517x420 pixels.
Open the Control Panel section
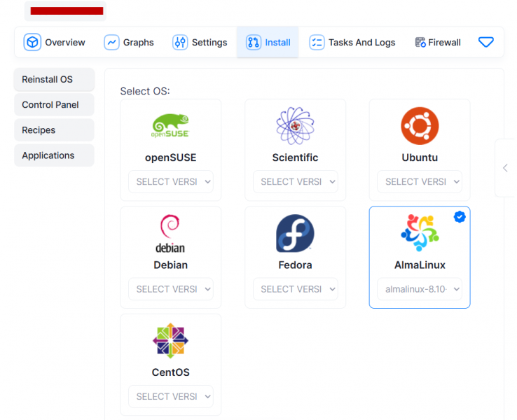pos(55,105)
